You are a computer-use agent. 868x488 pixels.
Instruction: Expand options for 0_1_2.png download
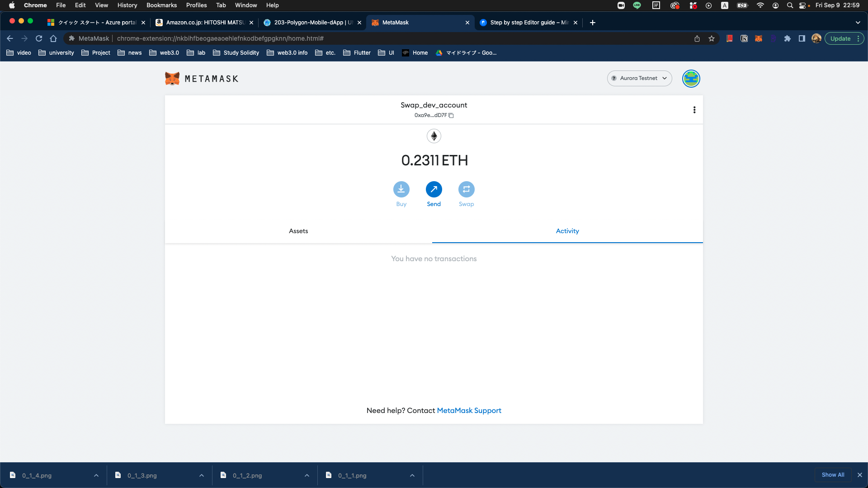pos(307,475)
